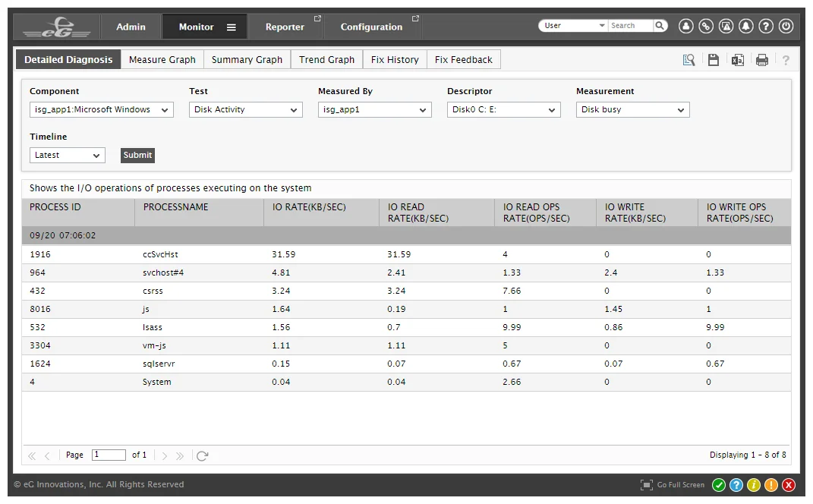
Task: Sort by IO RATE(KB/SEC) column header
Action: pyautogui.click(x=321, y=213)
